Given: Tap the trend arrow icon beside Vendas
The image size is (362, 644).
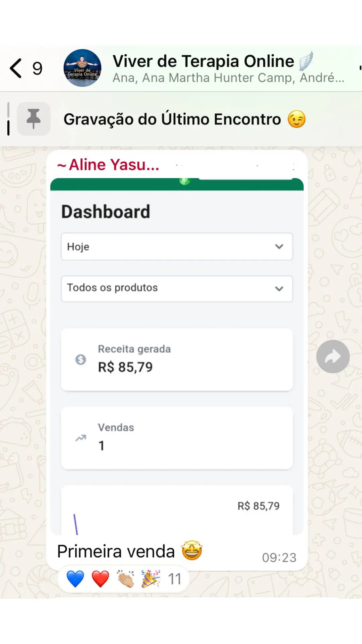Looking at the screenshot, I should coord(81,438).
